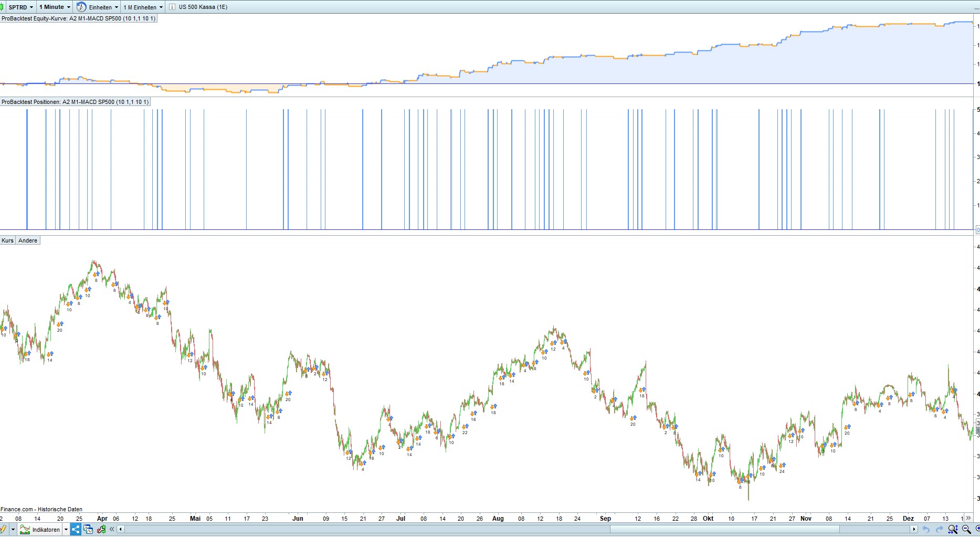
Task: Click the auto-fit zoom magnifier icon
Action: [x=953, y=530]
